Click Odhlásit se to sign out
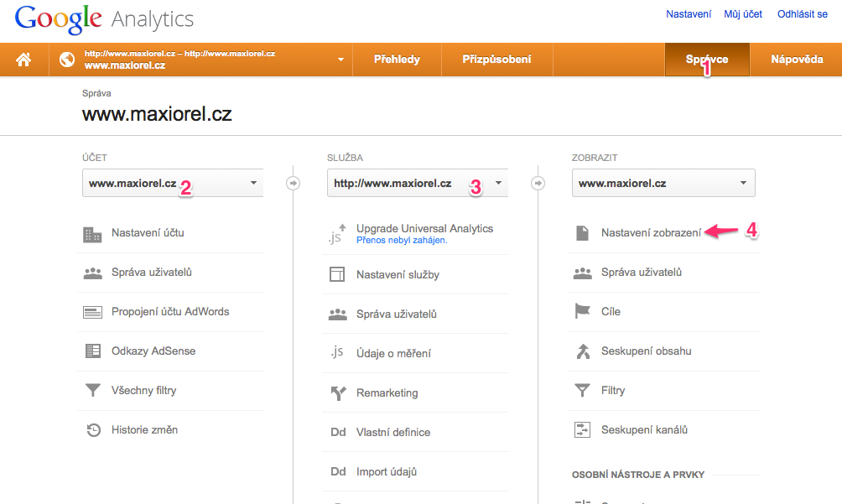The image size is (842, 504). click(803, 14)
